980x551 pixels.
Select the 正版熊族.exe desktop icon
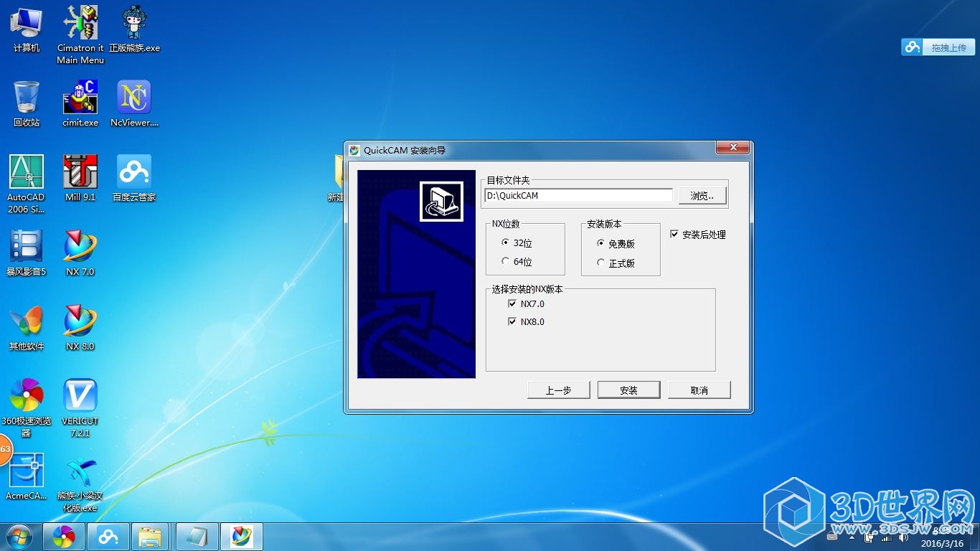point(134,29)
